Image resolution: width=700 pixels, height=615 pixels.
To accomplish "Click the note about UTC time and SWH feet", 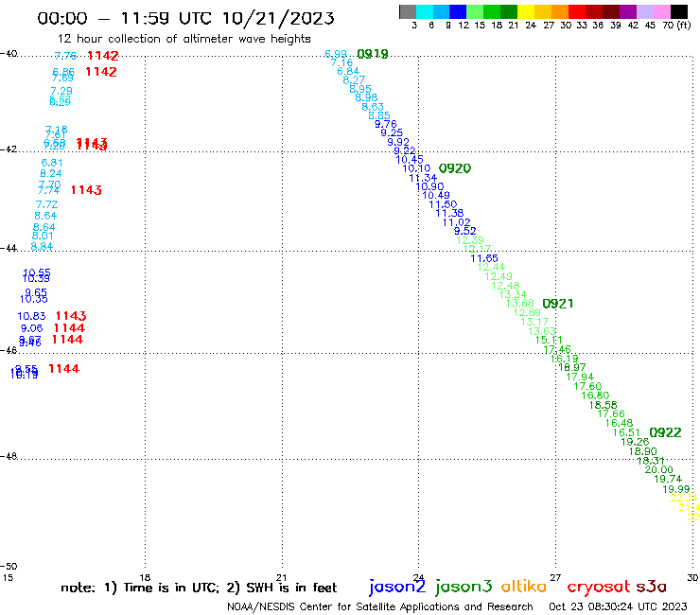I will coord(199,588).
